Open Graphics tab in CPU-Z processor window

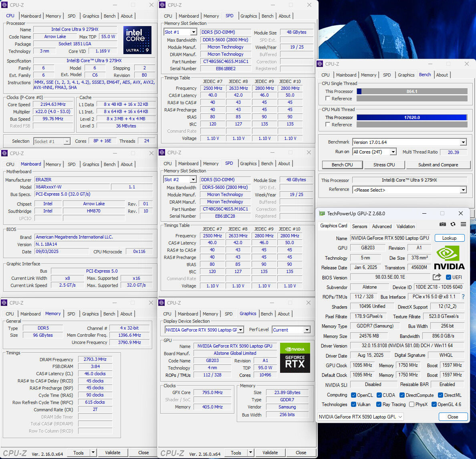[x=91, y=16]
